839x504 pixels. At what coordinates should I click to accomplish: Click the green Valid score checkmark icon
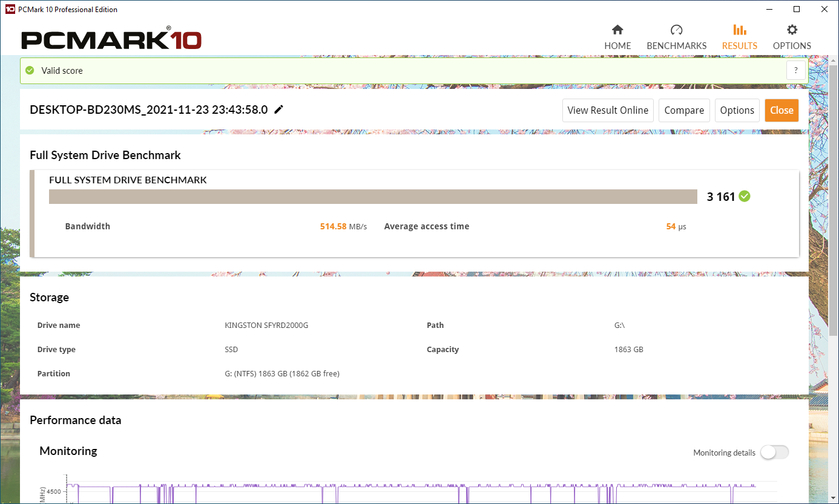coord(30,70)
